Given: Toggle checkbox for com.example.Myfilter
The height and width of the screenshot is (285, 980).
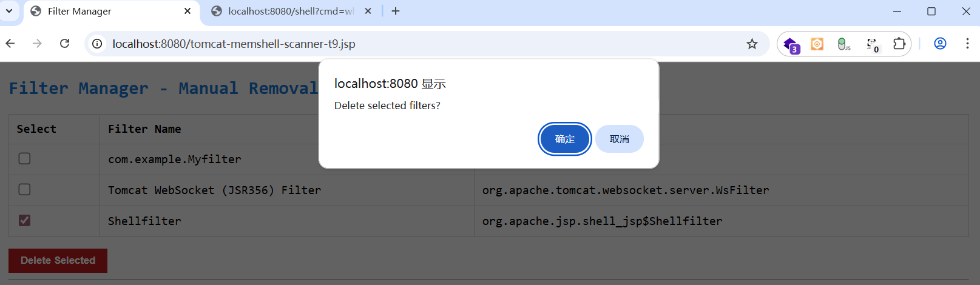Looking at the screenshot, I should coord(24,159).
